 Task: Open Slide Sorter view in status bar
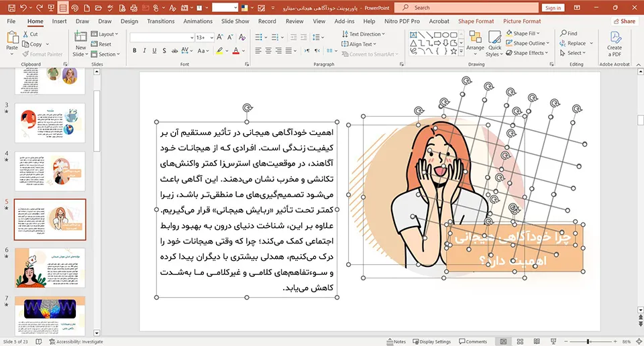click(x=520, y=341)
